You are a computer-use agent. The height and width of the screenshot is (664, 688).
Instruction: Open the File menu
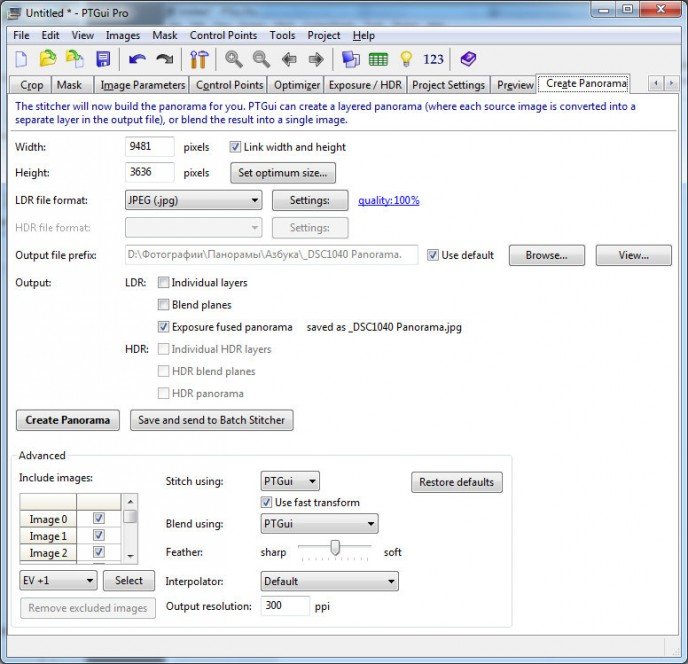(x=21, y=36)
